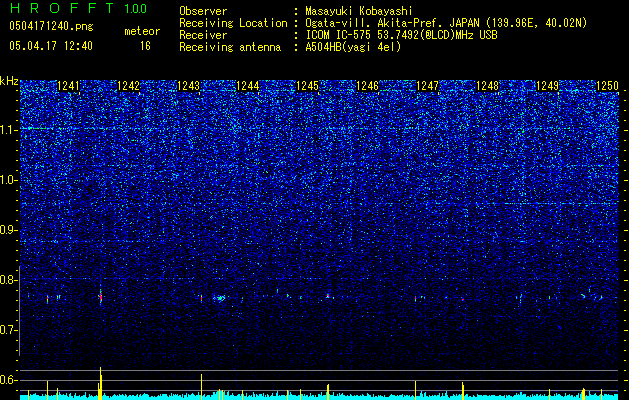
Task: Select the A504HB(yagi 4el) antenna text
Action: tap(353, 47)
